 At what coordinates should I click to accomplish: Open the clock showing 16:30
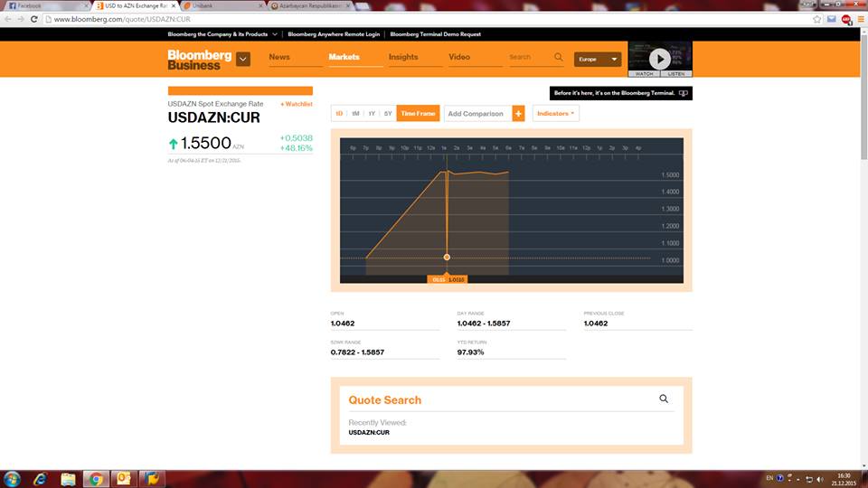pos(843,479)
